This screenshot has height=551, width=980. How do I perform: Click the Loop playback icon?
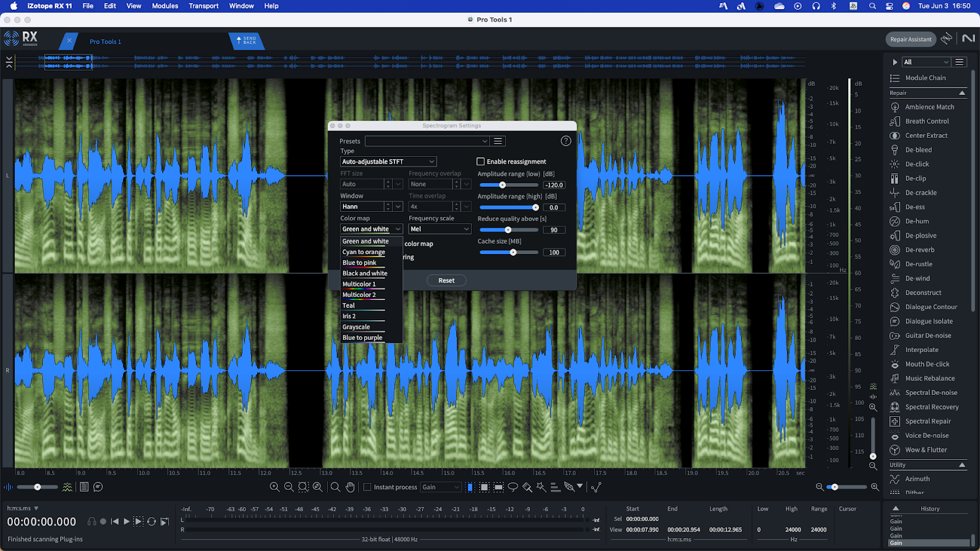(151, 522)
